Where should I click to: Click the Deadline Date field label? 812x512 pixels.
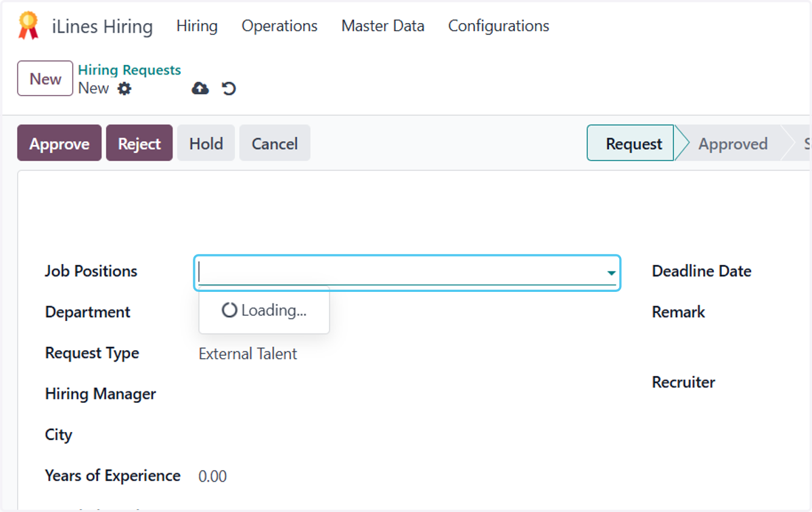coord(702,272)
